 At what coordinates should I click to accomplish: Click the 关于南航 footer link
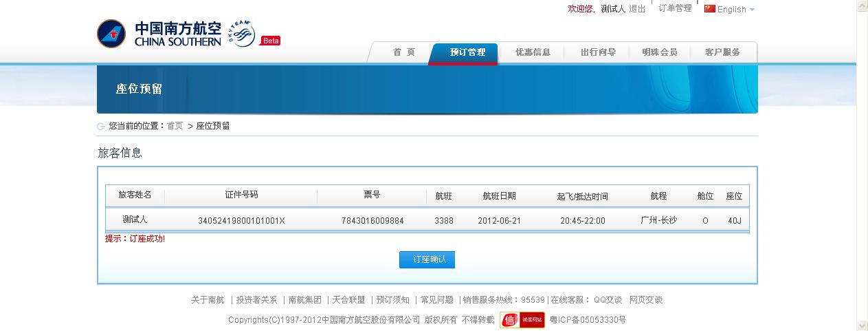(208, 300)
